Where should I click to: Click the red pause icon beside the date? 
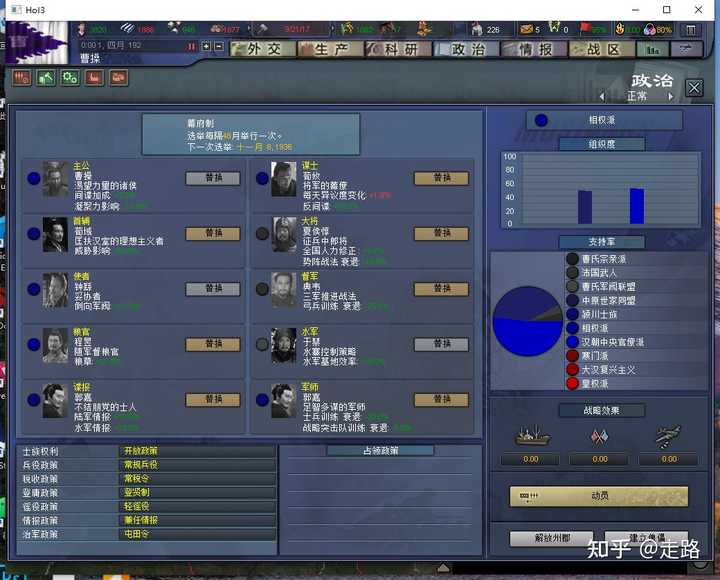(191, 46)
